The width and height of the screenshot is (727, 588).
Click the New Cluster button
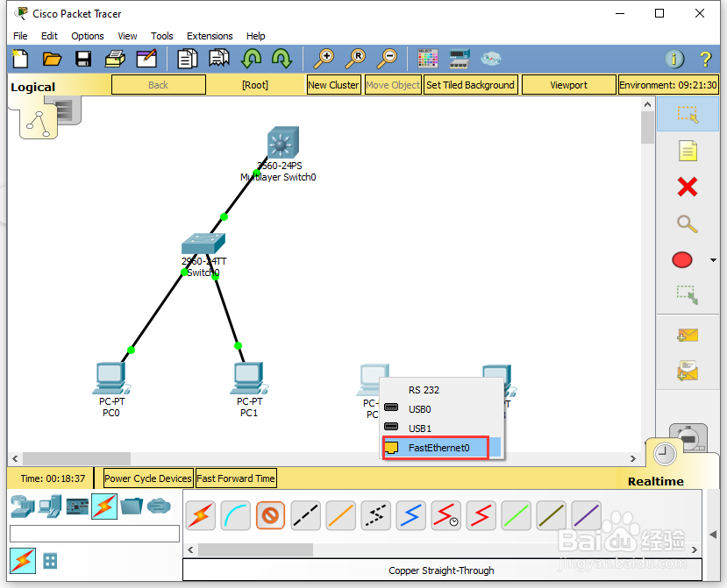tap(333, 85)
